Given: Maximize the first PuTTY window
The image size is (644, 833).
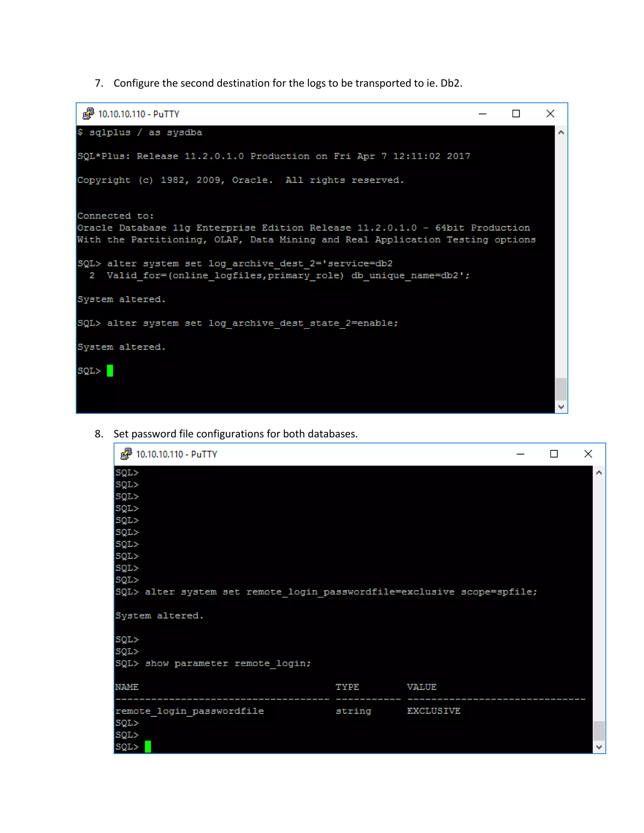Looking at the screenshot, I should click(x=516, y=114).
